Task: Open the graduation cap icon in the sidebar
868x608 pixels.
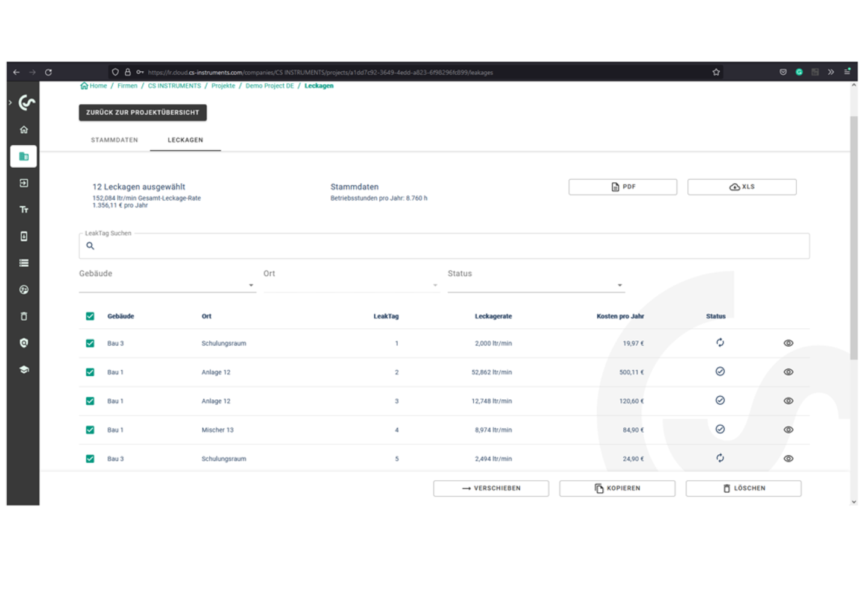Action: (x=24, y=369)
